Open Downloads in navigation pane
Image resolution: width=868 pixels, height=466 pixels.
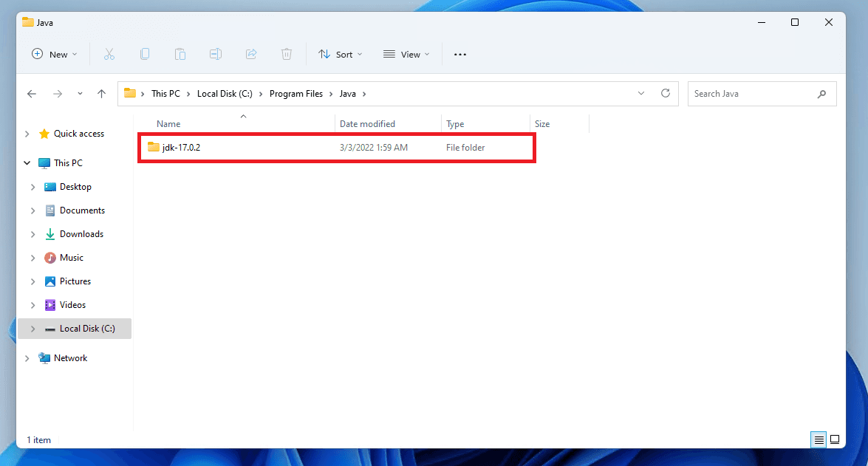[81, 234]
